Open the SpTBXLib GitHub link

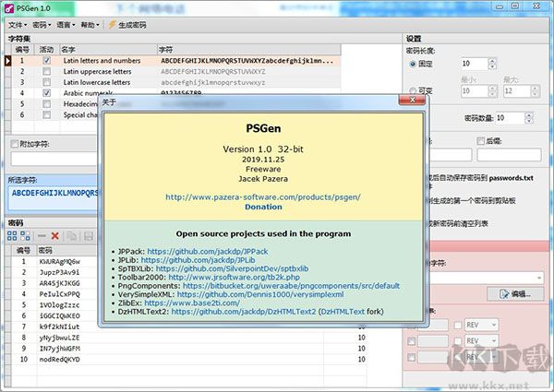(232, 268)
